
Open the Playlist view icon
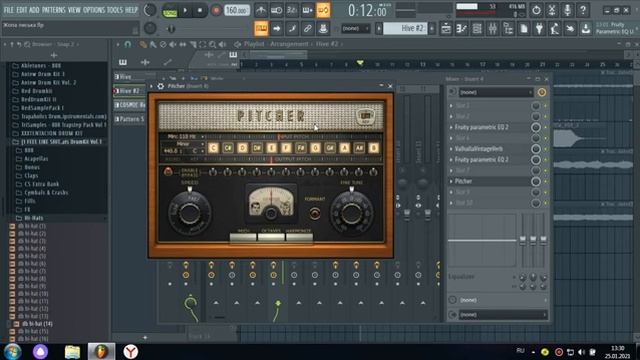click(x=446, y=28)
